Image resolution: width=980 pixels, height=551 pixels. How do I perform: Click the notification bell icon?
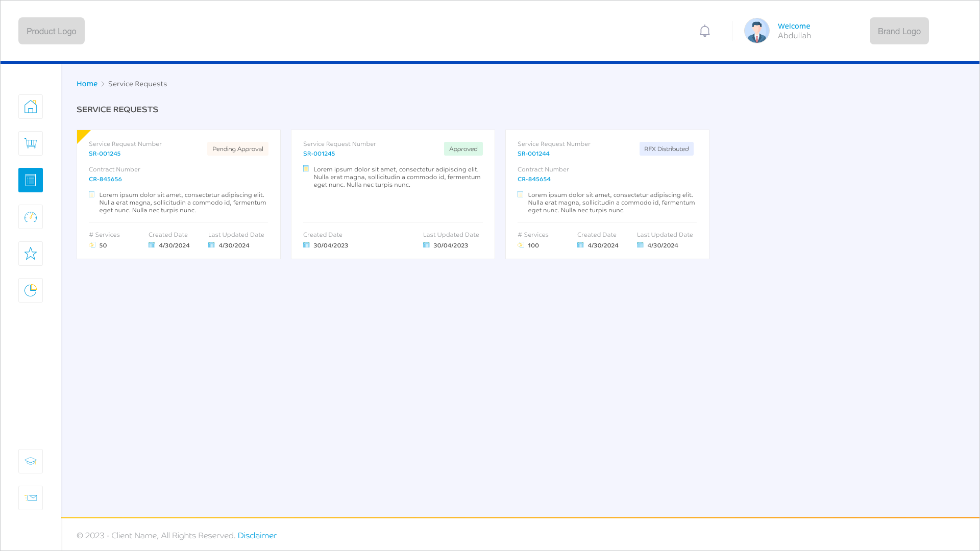click(705, 31)
